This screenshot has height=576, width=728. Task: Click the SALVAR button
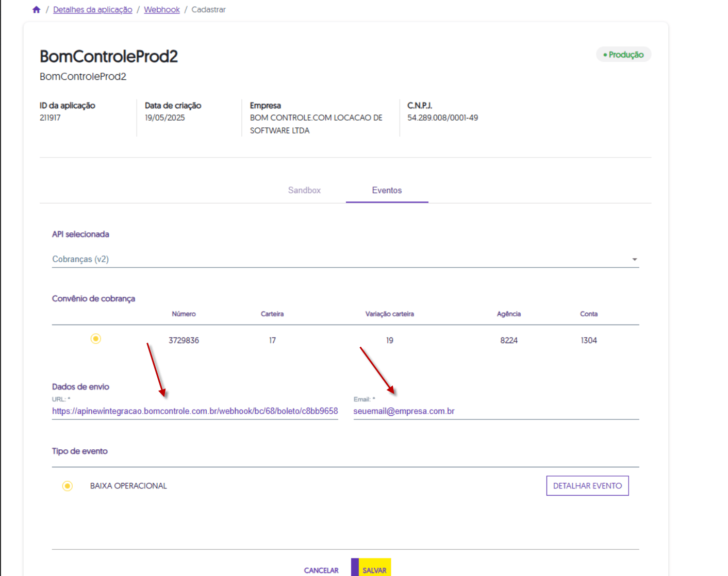click(x=371, y=568)
